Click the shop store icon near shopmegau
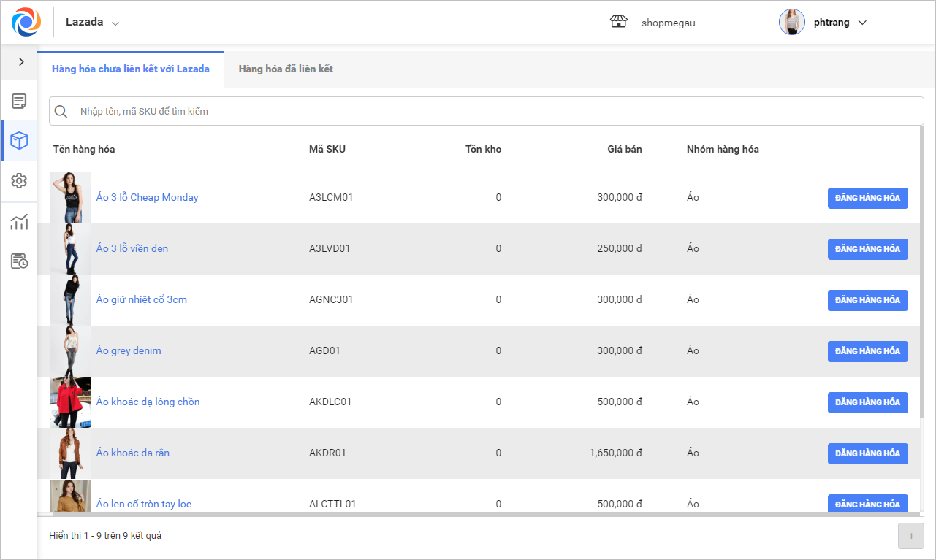Image resolution: width=936 pixels, height=560 pixels. [x=619, y=22]
